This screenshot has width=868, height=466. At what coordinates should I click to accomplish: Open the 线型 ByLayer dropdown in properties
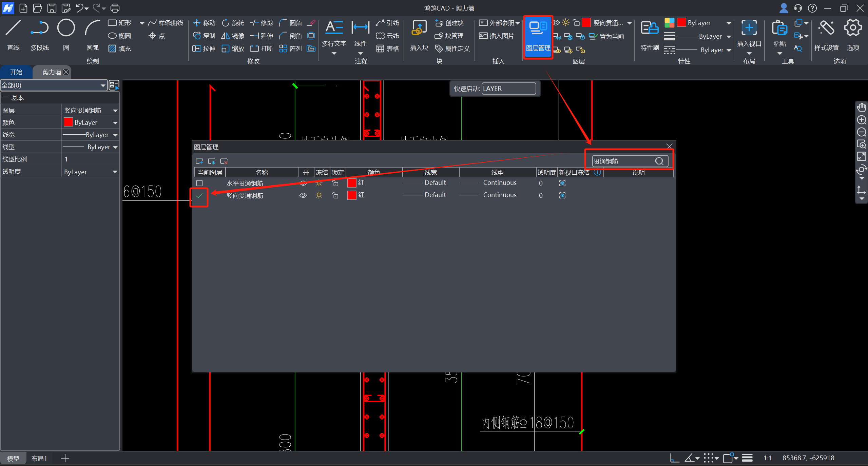[x=115, y=147]
